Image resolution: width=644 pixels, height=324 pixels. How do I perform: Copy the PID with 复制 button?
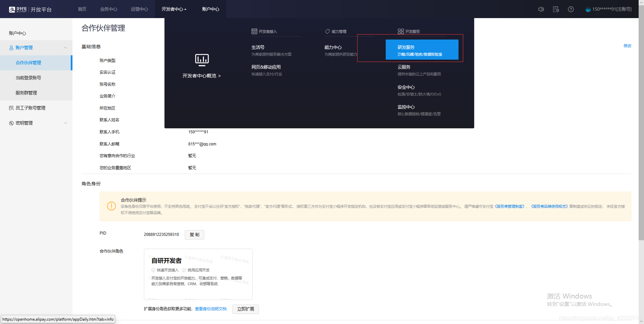coord(195,235)
